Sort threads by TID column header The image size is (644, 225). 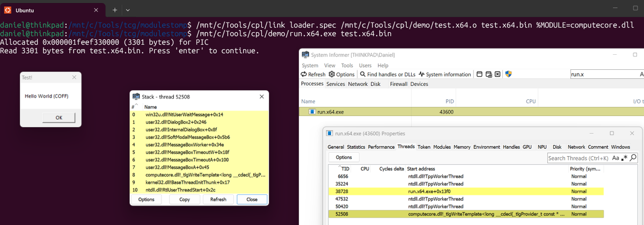click(x=345, y=169)
